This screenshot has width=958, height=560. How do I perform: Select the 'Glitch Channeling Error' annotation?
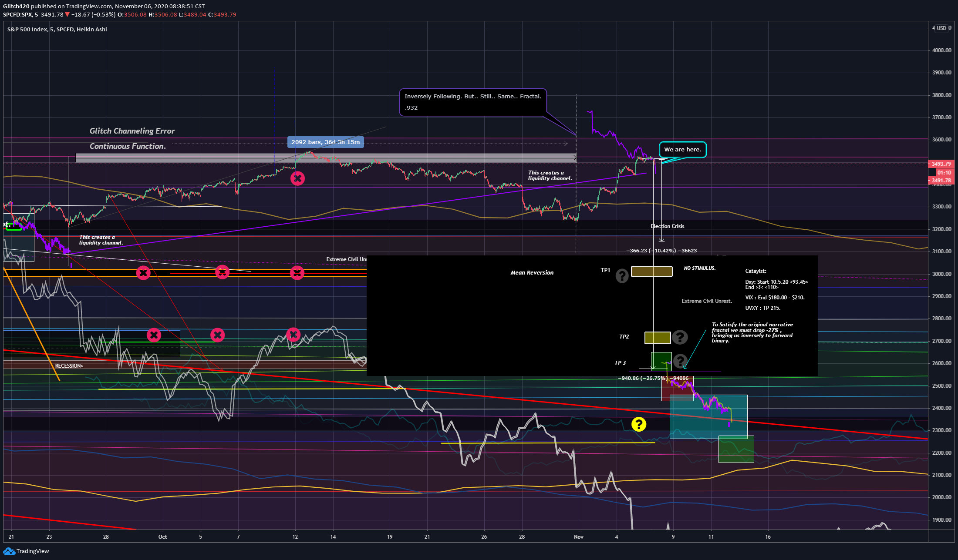132,131
